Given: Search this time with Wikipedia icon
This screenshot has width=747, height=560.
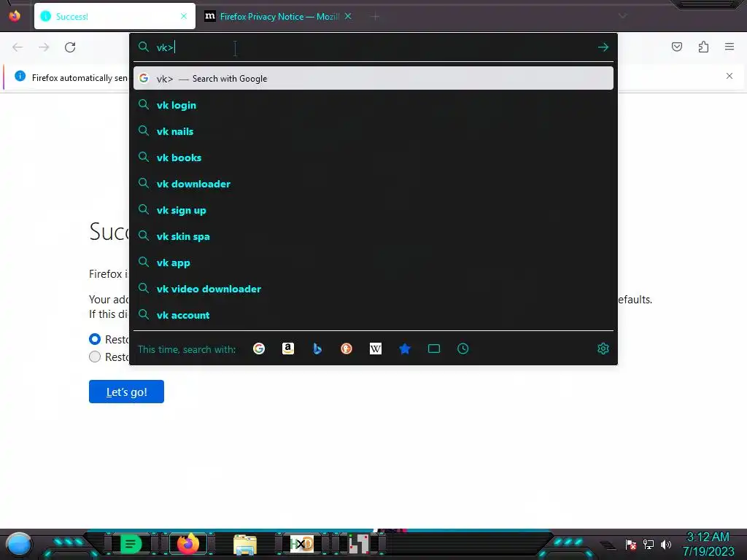Looking at the screenshot, I should [x=376, y=349].
